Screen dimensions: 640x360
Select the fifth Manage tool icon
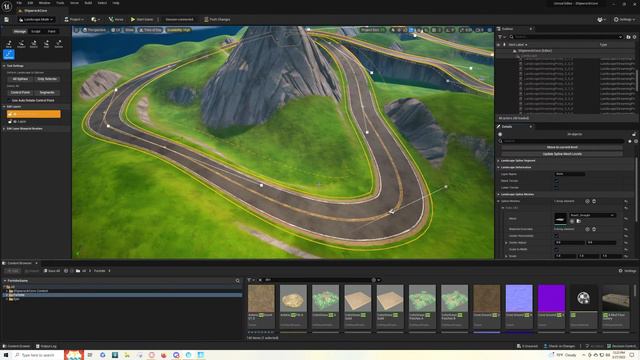(x=59, y=44)
